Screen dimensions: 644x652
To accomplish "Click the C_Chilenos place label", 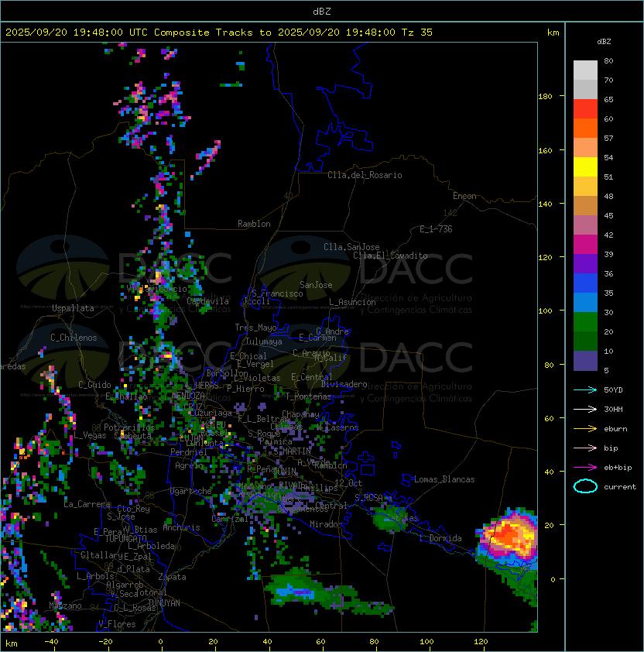I will coord(74,338).
